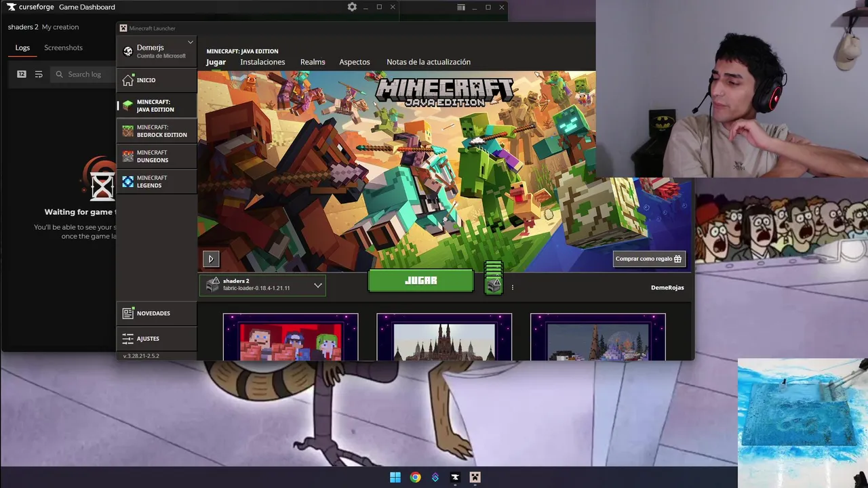The width and height of the screenshot is (868, 488).
Task: Expand the Demerjs account dropdown chevron
Action: tap(191, 43)
